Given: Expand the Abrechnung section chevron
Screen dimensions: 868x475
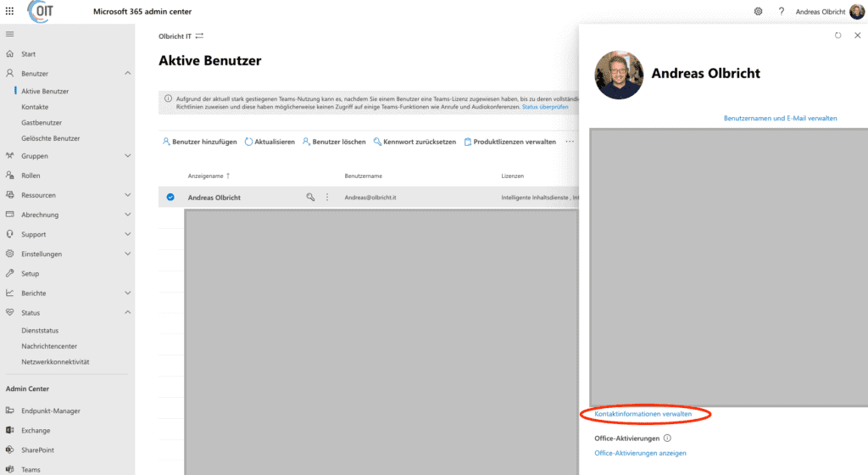Looking at the screenshot, I should tap(128, 215).
